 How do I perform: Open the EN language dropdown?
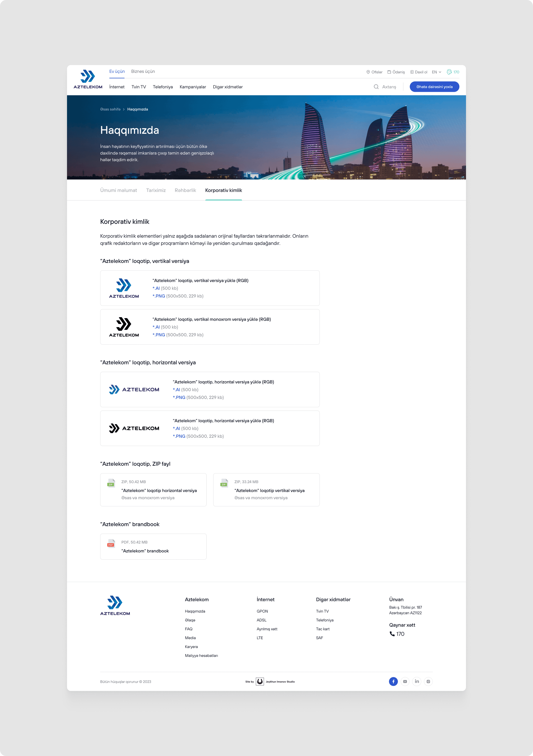click(437, 72)
